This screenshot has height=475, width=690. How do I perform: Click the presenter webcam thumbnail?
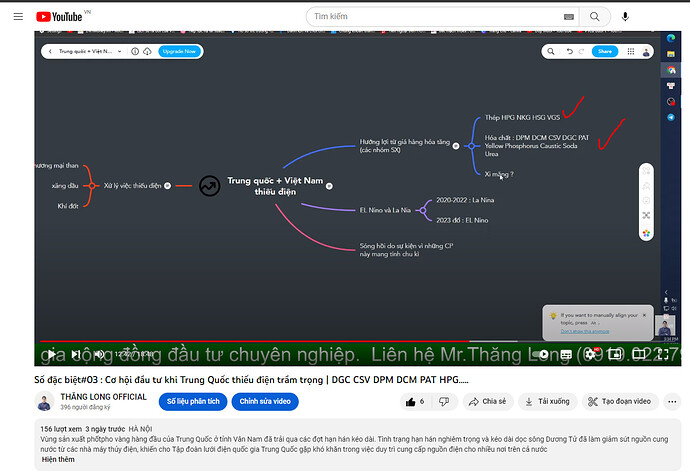coord(665,326)
